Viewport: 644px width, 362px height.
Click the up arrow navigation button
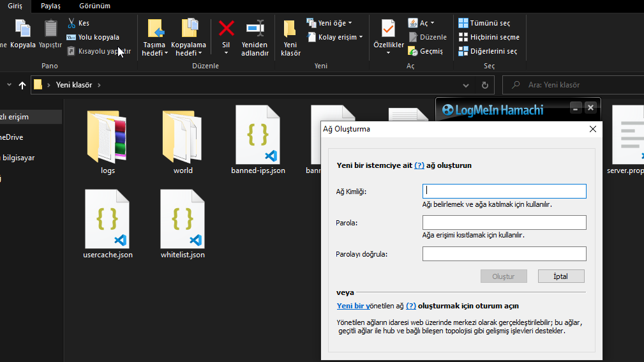coord(22,85)
